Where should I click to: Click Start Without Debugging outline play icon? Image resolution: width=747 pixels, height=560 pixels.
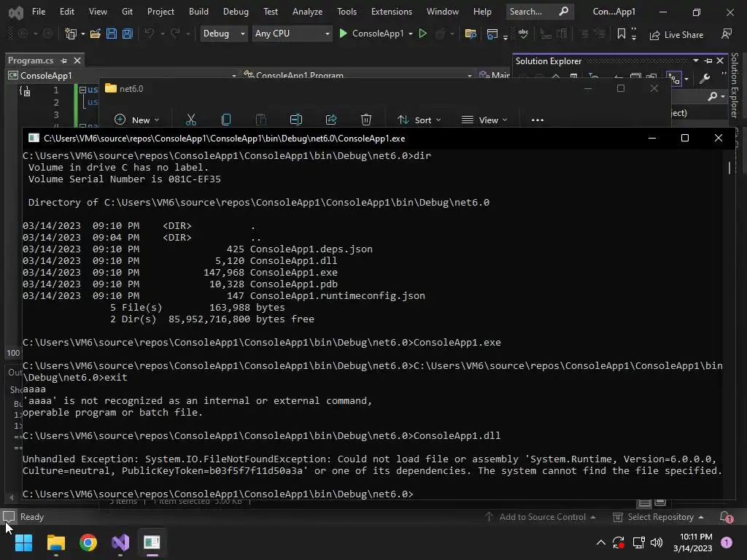(422, 34)
